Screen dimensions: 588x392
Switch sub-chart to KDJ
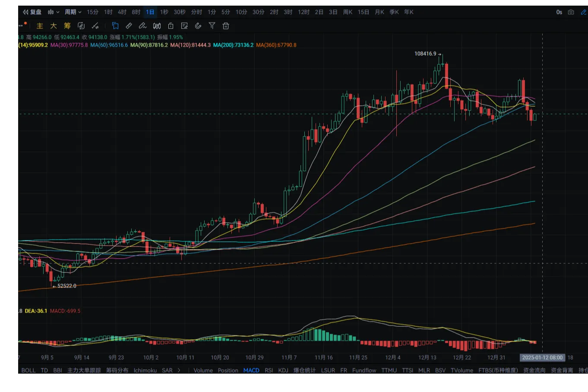[283, 370]
